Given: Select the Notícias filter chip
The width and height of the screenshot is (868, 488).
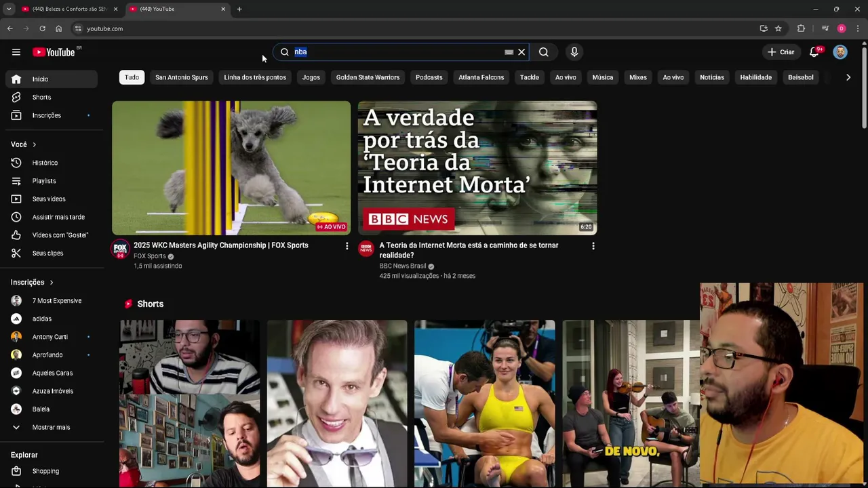Looking at the screenshot, I should coord(712,77).
